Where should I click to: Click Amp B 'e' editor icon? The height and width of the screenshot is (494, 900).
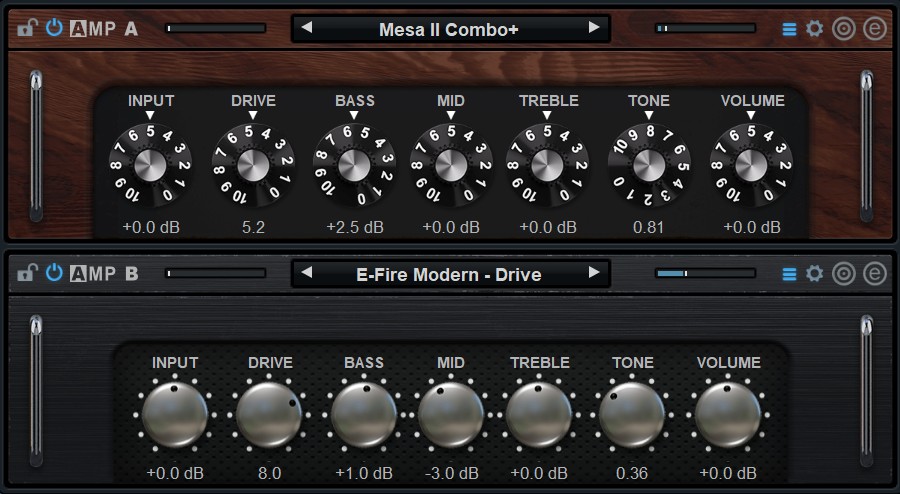point(875,273)
